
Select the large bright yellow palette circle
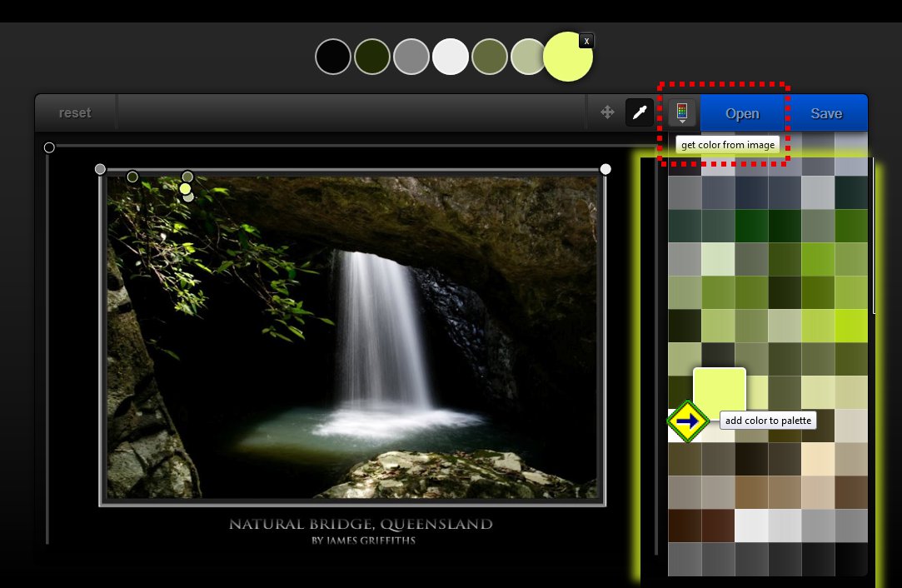[x=568, y=57]
